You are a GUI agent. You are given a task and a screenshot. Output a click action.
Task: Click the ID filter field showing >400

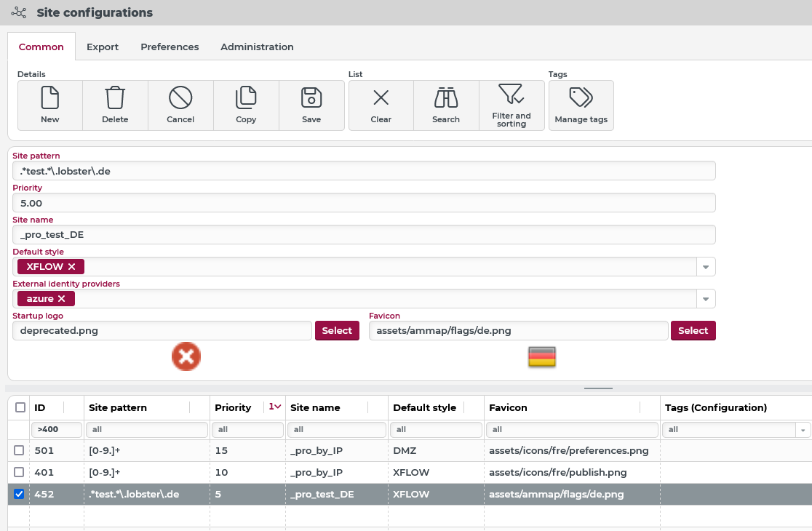coord(57,430)
